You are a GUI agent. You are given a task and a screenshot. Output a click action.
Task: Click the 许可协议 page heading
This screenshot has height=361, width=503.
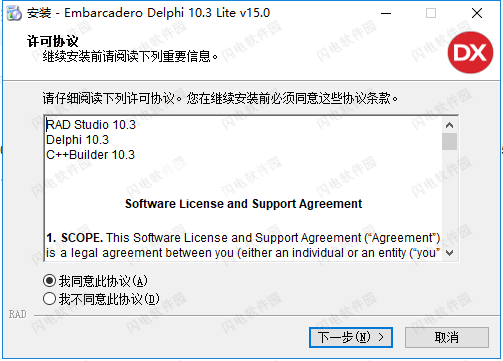pyautogui.click(x=52, y=42)
